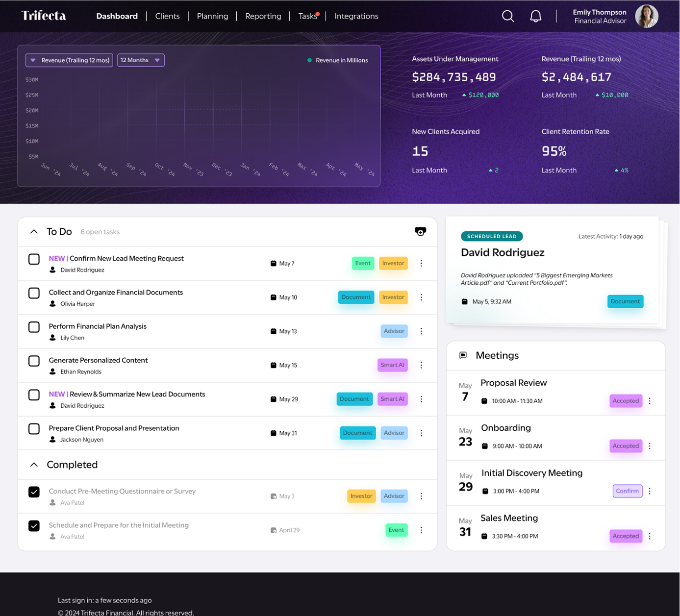Open Emily Thompson profile avatar

click(x=646, y=16)
